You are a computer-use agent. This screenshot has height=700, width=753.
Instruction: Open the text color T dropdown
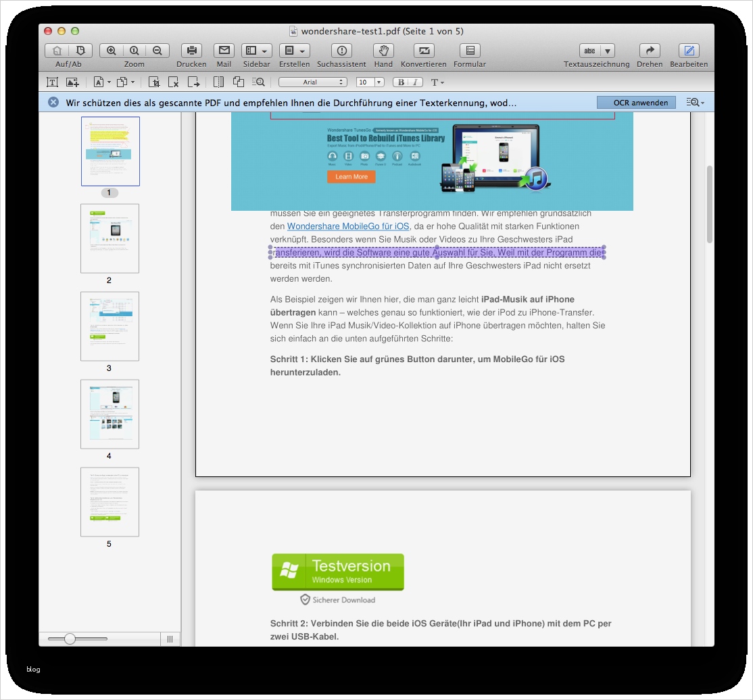pyautogui.click(x=437, y=82)
